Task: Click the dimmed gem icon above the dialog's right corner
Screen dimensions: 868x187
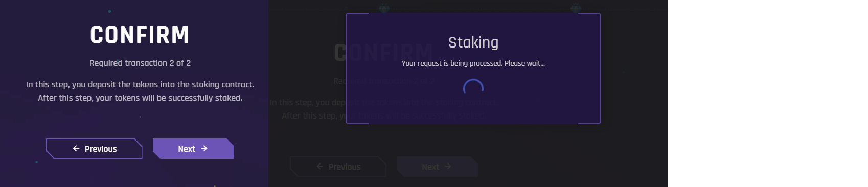Action: [x=576, y=8]
